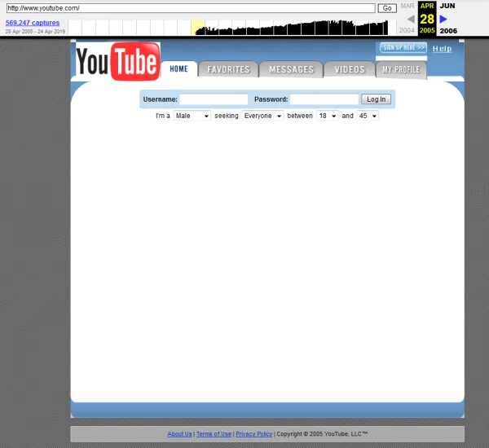Open the Messages tab
Image resolution: width=489 pixels, height=448 pixels.
[291, 69]
